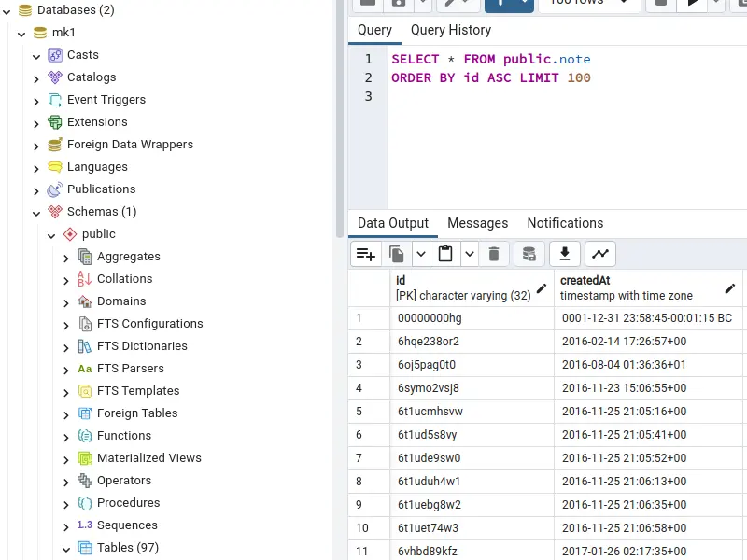Click the Save Data Changes icon

tap(529, 254)
